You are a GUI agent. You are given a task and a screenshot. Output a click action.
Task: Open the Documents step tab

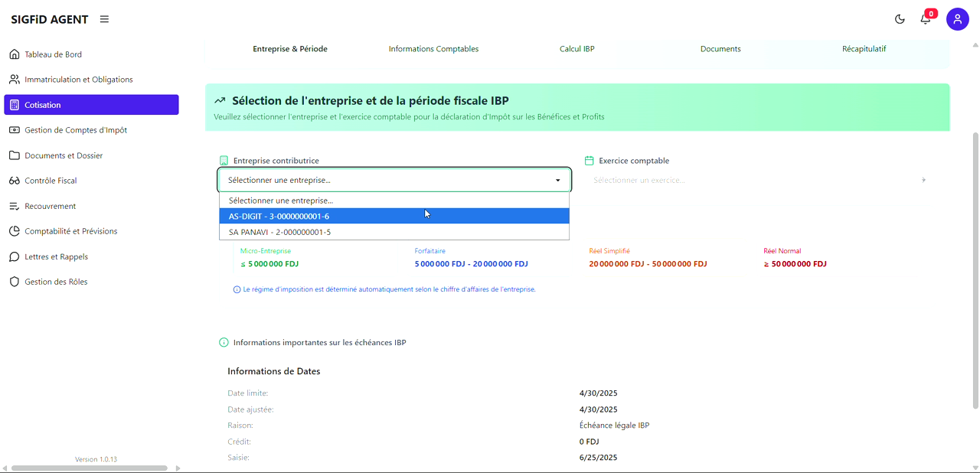click(720, 48)
